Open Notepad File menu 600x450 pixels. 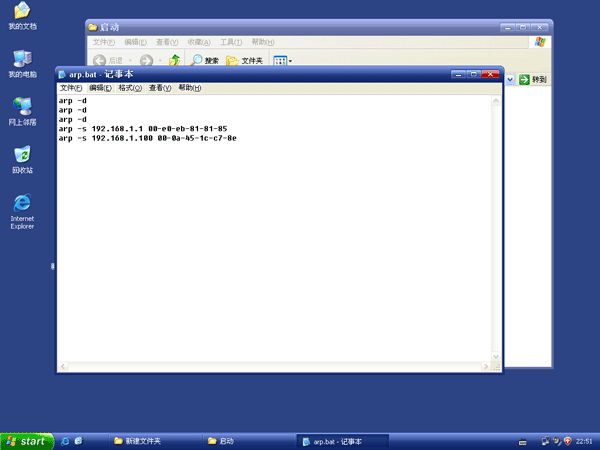point(71,88)
